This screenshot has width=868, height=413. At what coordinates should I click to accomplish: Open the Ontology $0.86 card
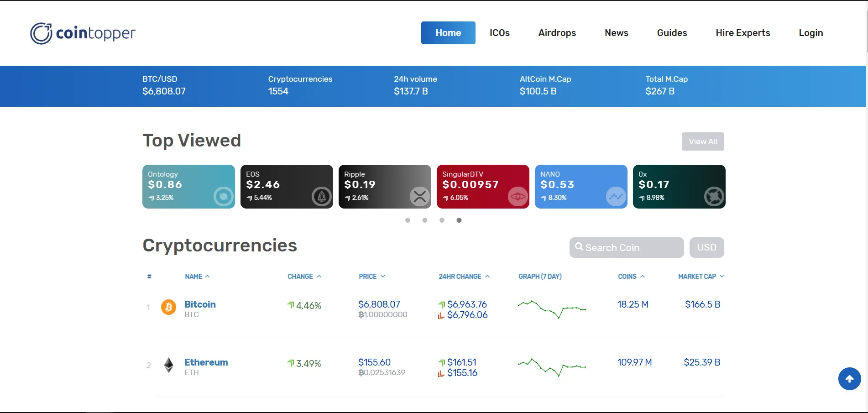point(188,187)
